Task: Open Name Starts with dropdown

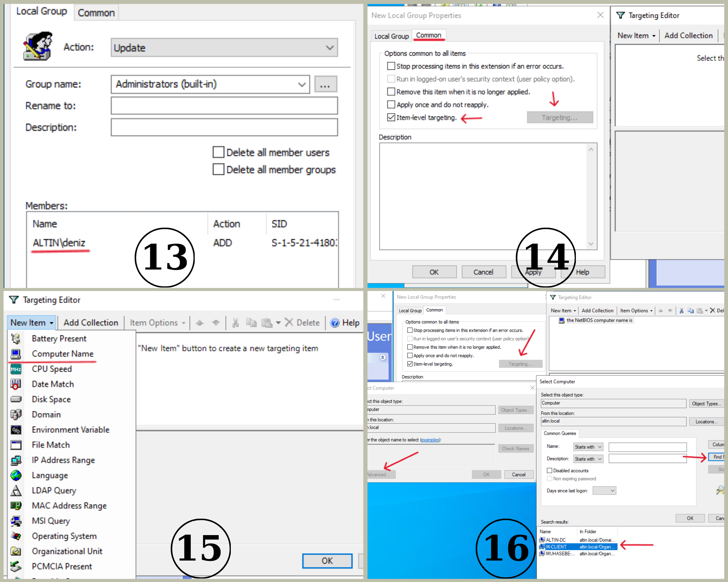Action: [588, 447]
